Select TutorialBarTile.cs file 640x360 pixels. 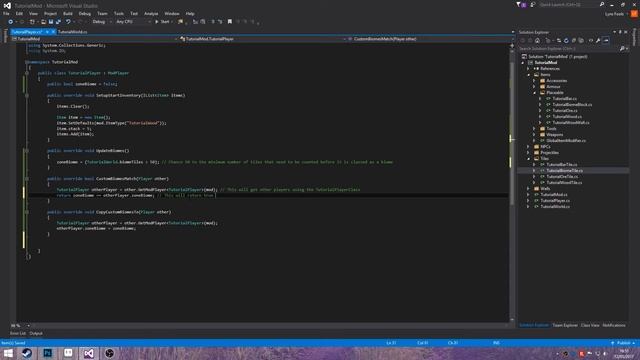(x=562, y=164)
